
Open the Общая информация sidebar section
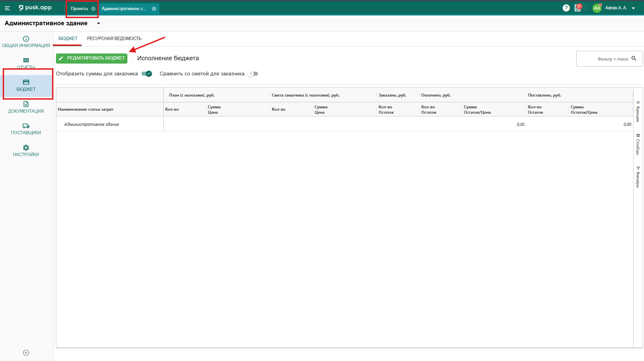[26, 42]
